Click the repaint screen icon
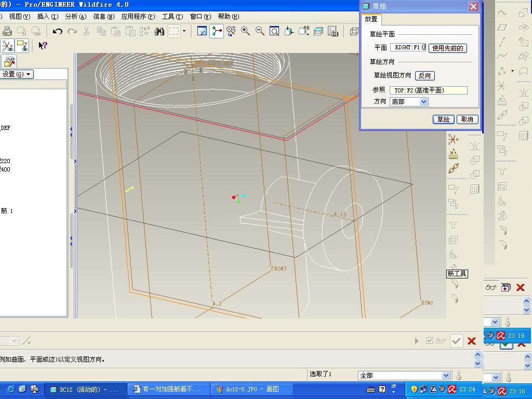The height and width of the screenshot is (399, 532). (202, 32)
